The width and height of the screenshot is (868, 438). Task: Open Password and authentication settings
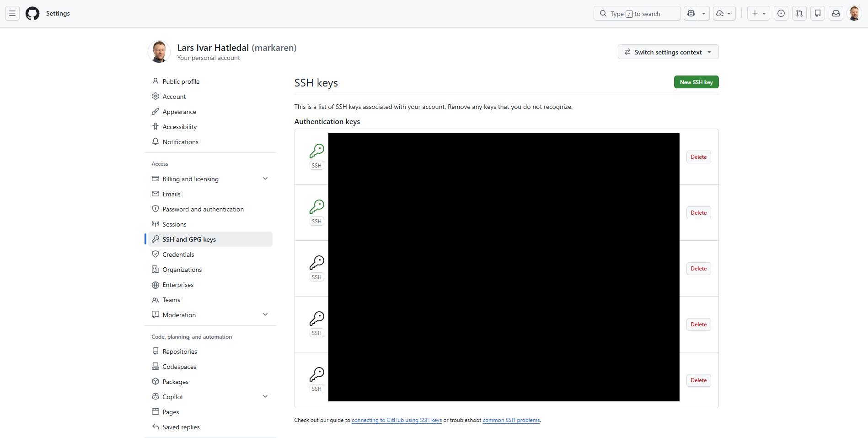pyautogui.click(x=210, y=209)
